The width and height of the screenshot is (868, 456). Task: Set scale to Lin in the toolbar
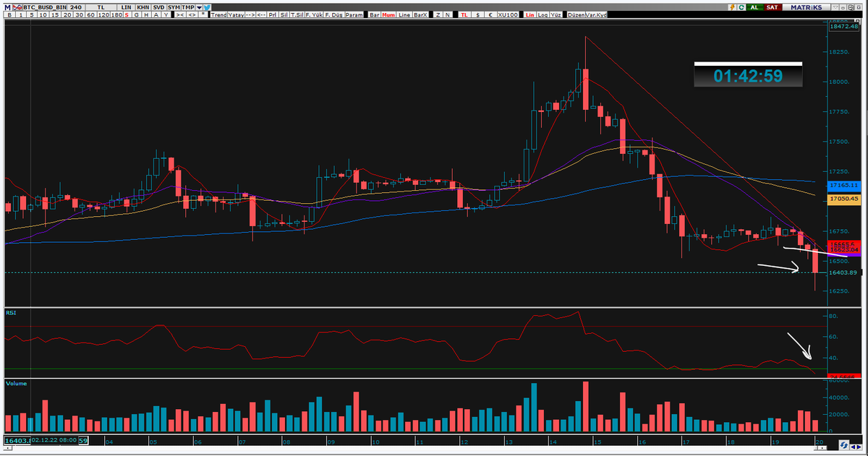529,15
